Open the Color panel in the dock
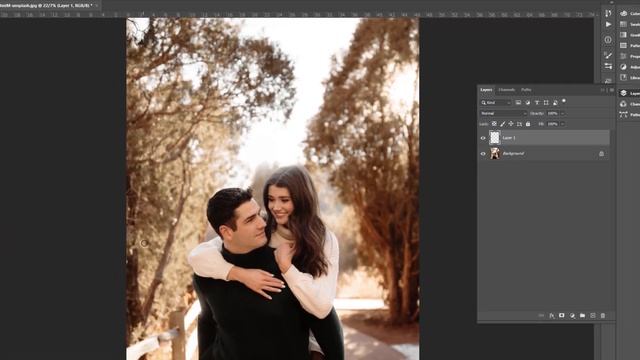Viewport: 640px width, 360px height. pos(629,13)
